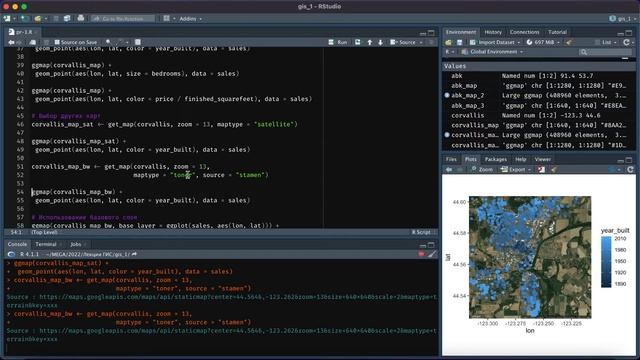640x360 pixels.
Task: Clear all plots with broom icon
Action: pyautogui.click(x=554, y=169)
